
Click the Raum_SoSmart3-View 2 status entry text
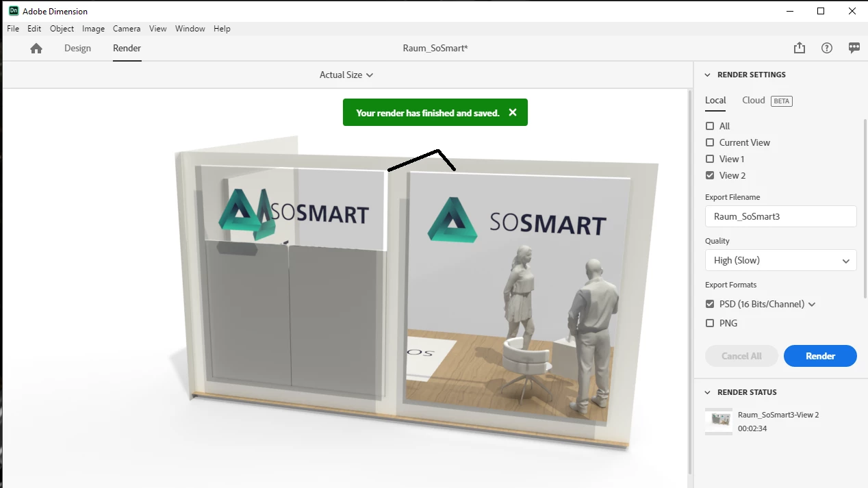click(778, 415)
